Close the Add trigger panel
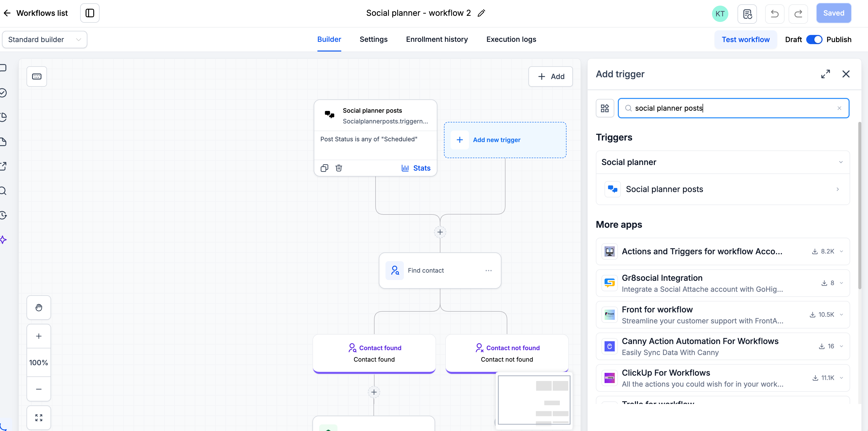This screenshot has width=868, height=431. [x=846, y=74]
